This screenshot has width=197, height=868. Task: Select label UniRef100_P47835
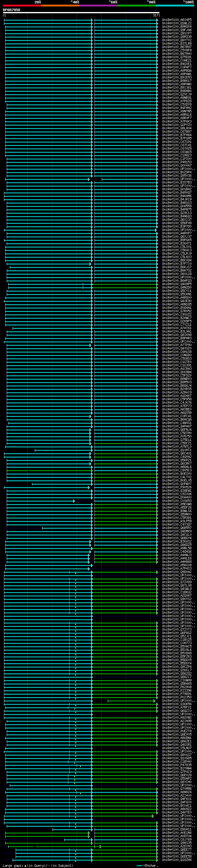(x=177, y=765)
